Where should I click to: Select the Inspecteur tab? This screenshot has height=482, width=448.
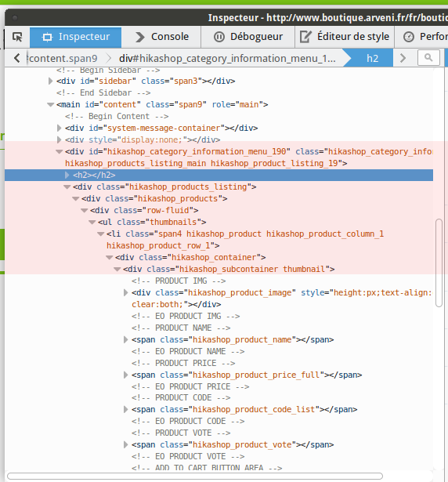[x=76, y=37]
